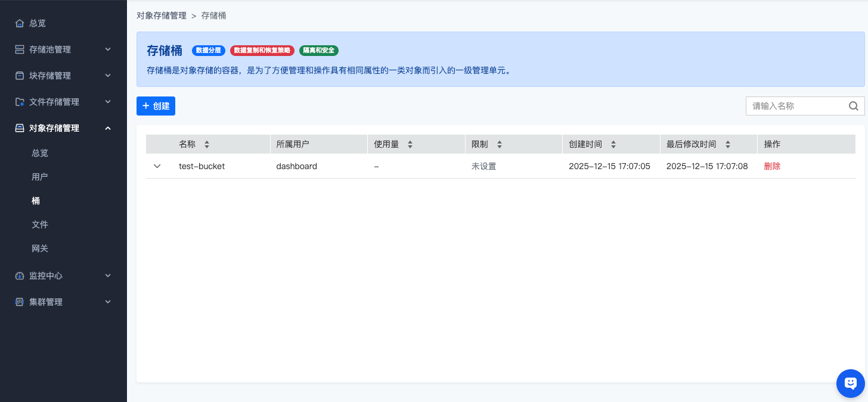Open the chat assistant floating icon
The width and height of the screenshot is (868, 402).
851,383
